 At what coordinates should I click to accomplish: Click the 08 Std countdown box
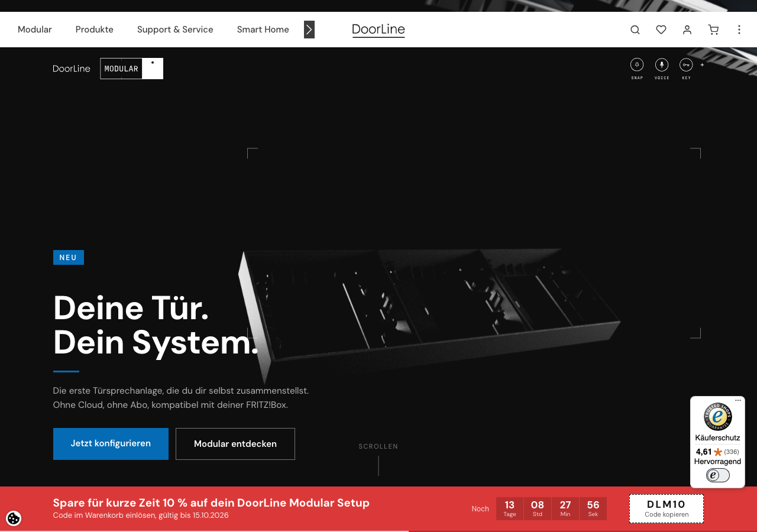click(538, 509)
